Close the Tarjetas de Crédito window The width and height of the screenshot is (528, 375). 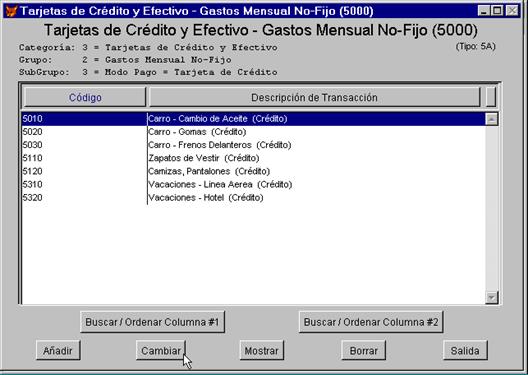(x=512, y=11)
